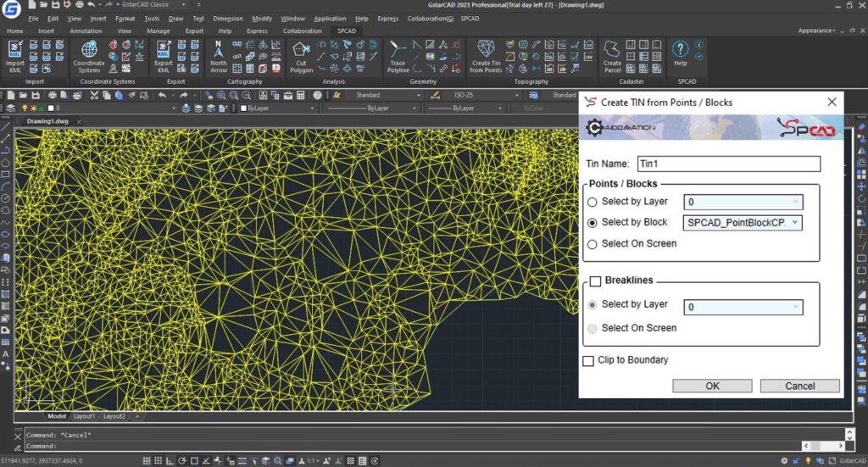Click inside the Tin Name field
This screenshot has width=868, height=467.
(x=728, y=164)
